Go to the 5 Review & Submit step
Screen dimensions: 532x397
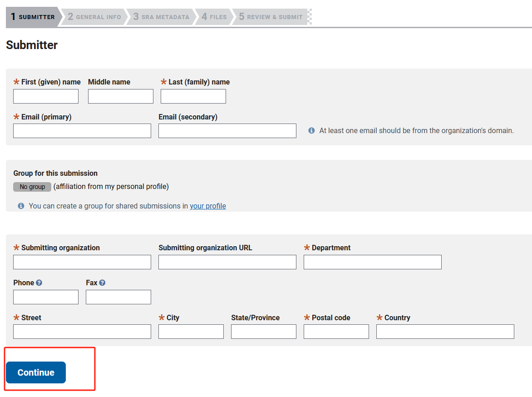271,17
